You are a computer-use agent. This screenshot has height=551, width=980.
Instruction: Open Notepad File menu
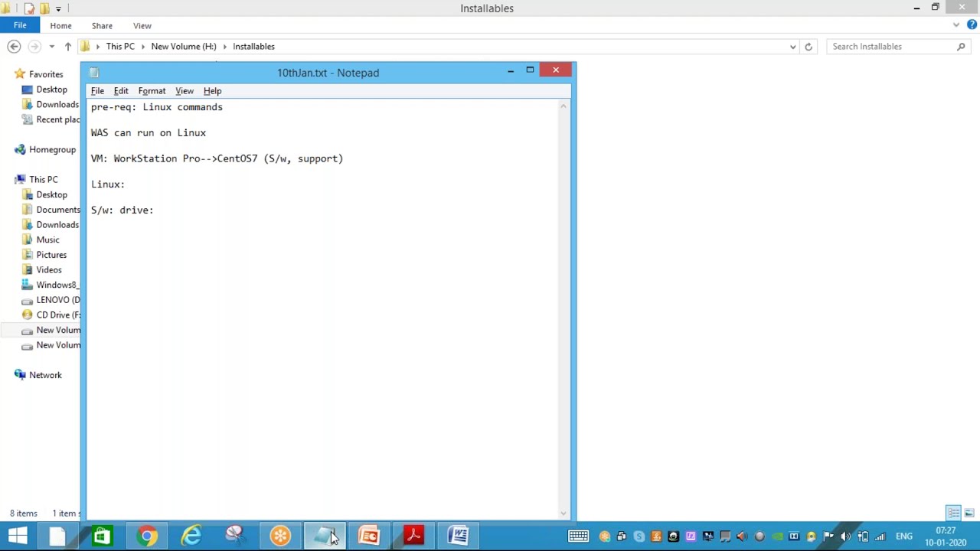[x=97, y=90]
